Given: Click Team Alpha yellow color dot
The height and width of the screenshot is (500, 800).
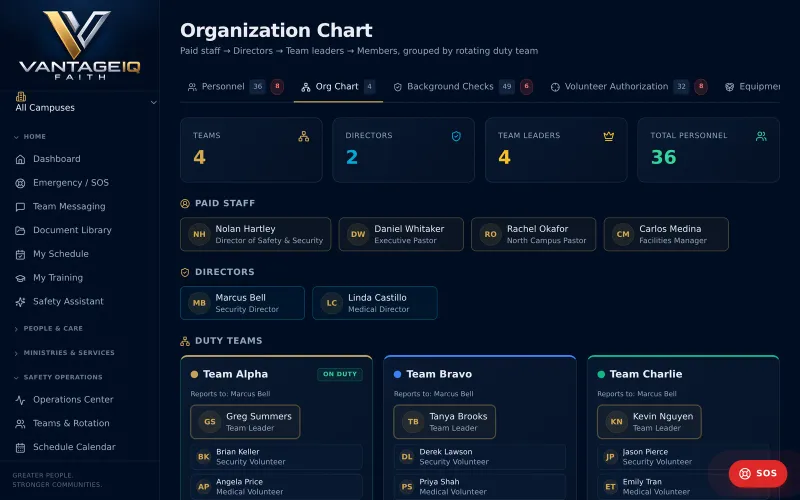Looking at the screenshot, I should pyautogui.click(x=194, y=374).
